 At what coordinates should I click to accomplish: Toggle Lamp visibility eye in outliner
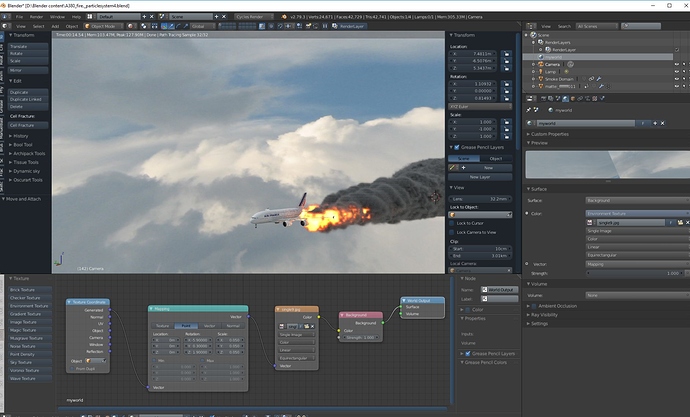(676, 71)
